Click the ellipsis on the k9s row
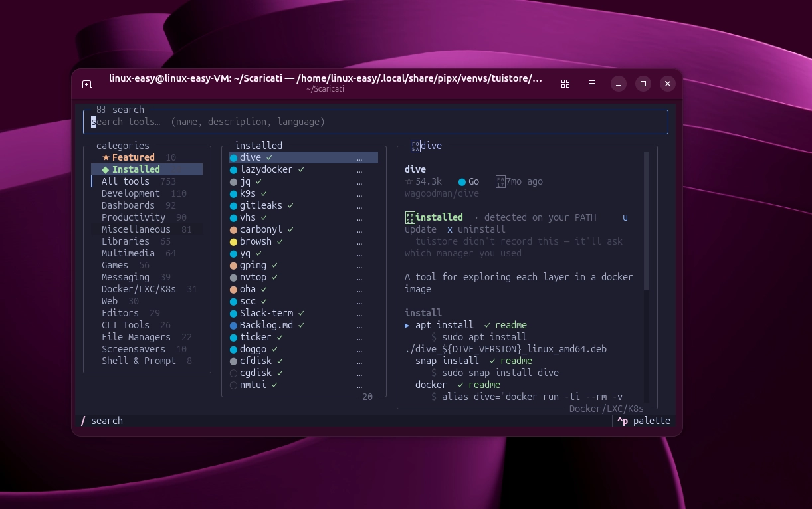 tap(359, 194)
